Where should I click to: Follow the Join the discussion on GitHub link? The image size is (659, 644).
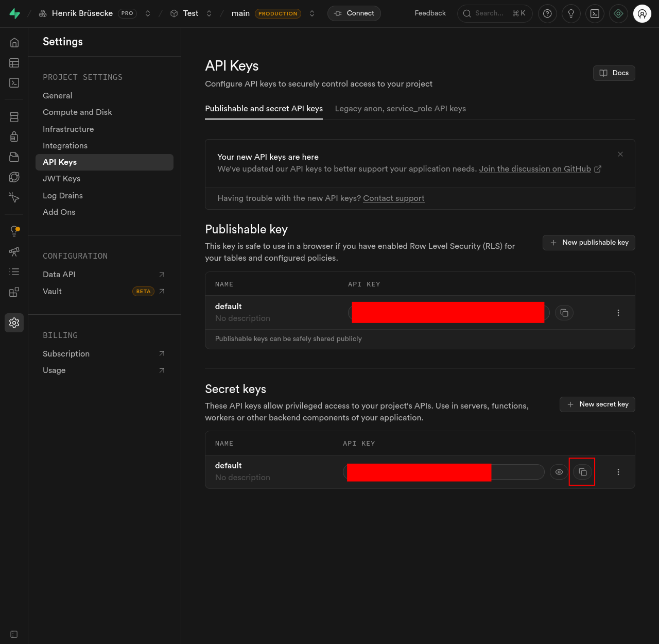534,169
